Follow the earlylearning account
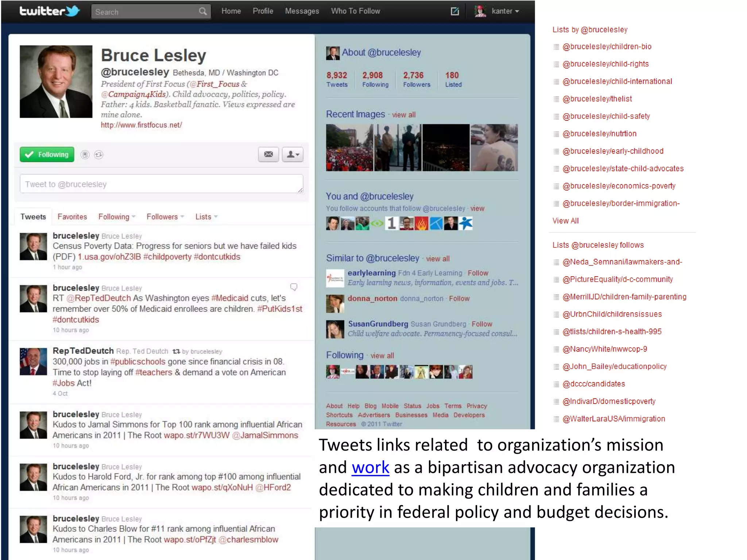 [478, 273]
